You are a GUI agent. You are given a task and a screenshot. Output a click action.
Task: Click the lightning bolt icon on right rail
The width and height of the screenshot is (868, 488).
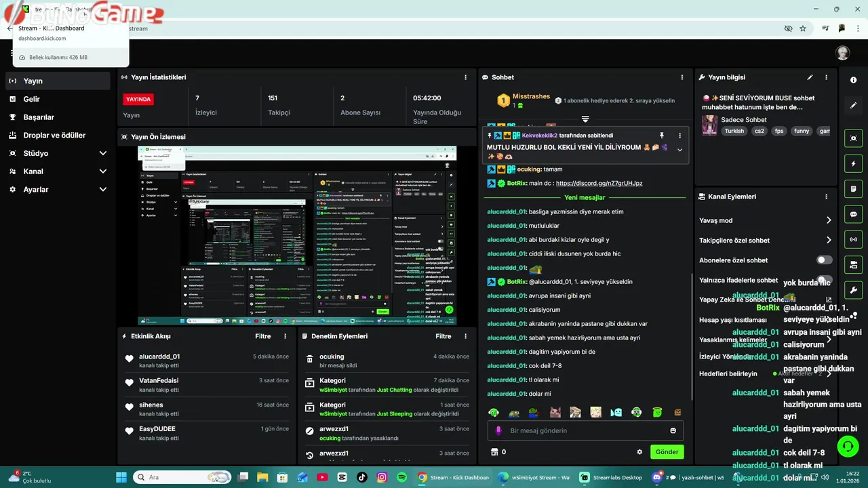tap(853, 163)
